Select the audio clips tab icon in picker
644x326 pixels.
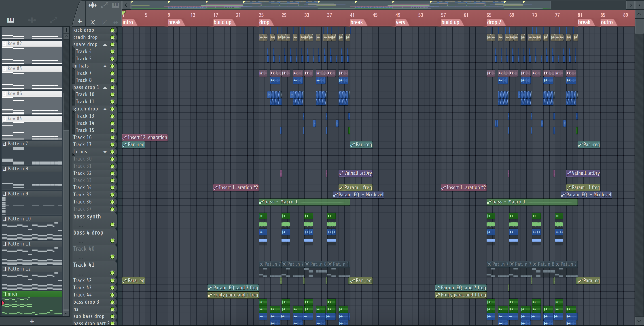click(32, 20)
